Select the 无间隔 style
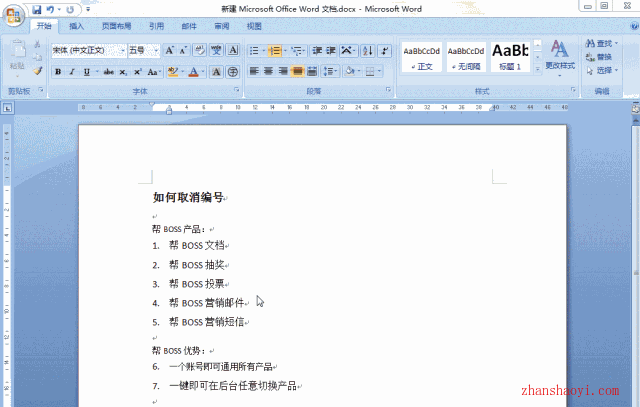 coord(466,57)
